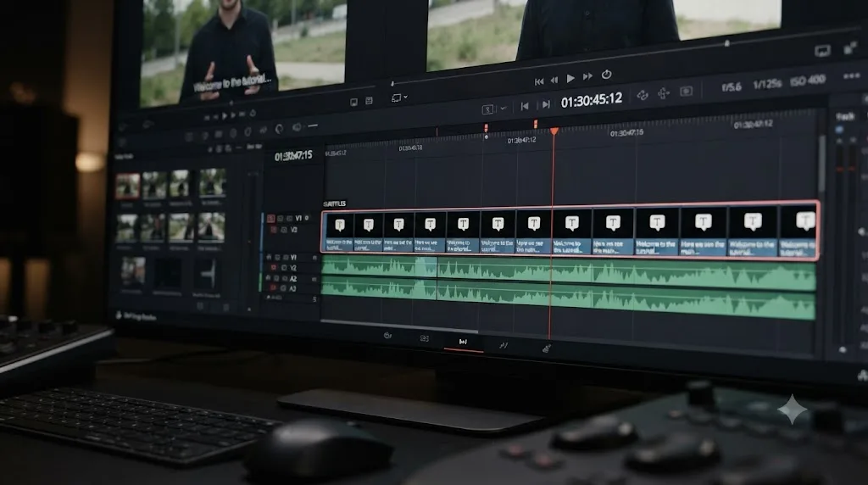
Task: Click the f/5.6 aperture readout
Action: pos(732,87)
